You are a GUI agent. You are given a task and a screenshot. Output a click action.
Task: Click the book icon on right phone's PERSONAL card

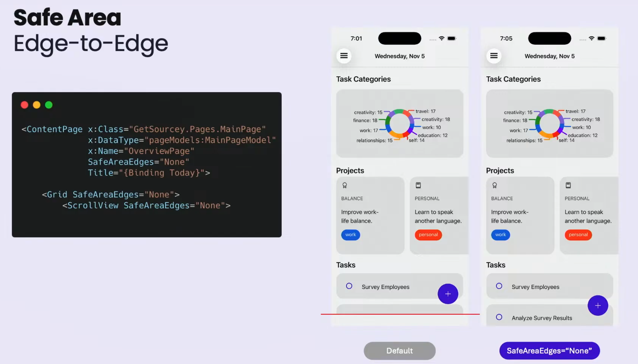click(568, 185)
